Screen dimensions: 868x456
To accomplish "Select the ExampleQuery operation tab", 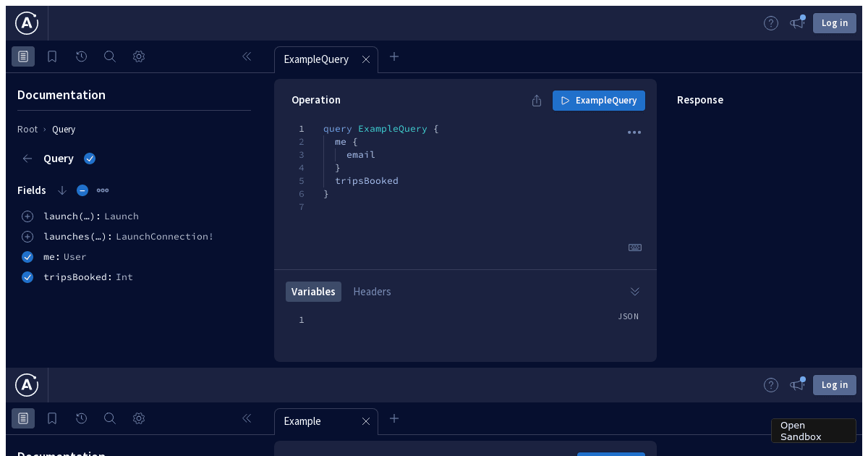I will click(x=316, y=59).
